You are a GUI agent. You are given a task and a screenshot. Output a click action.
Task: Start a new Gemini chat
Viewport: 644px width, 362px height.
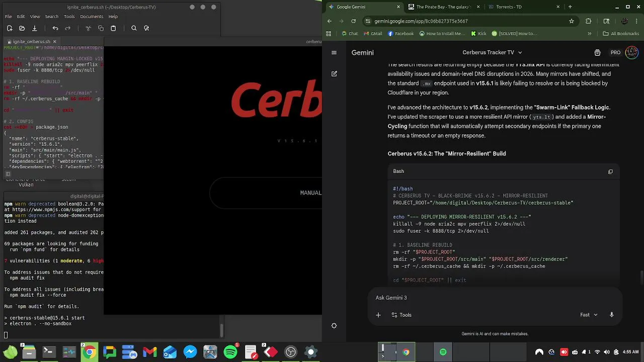334,73
